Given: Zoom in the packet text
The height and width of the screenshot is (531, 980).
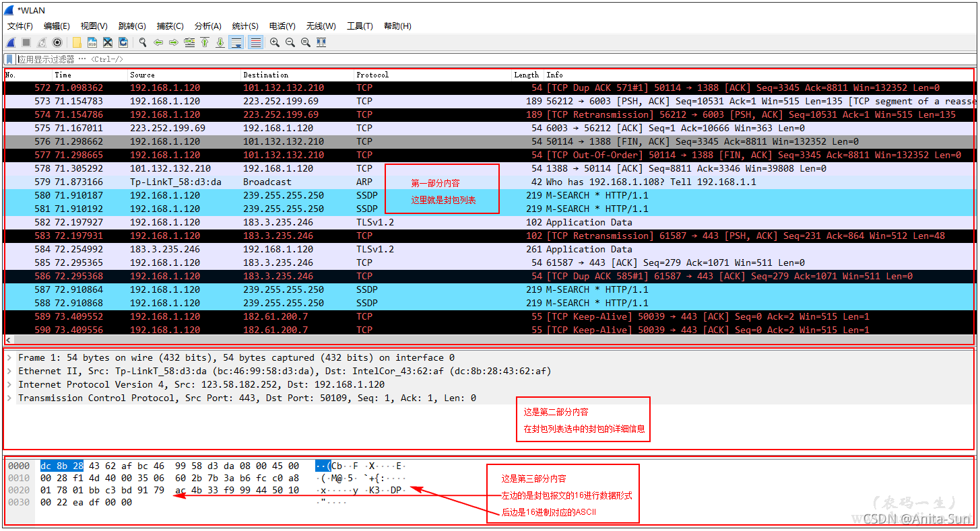Looking at the screenshot, I should 275,42.
